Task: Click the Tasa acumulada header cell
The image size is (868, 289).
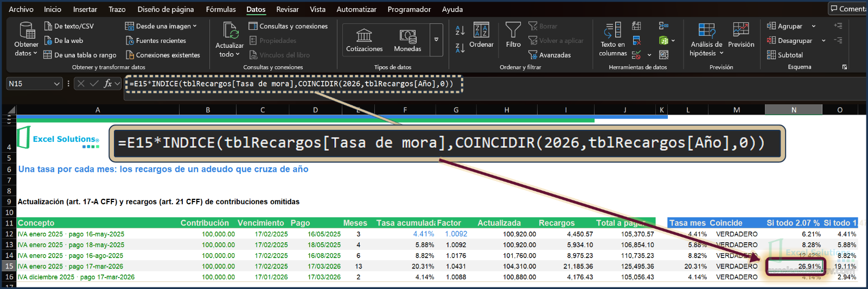Action: [x=405, y=223]
